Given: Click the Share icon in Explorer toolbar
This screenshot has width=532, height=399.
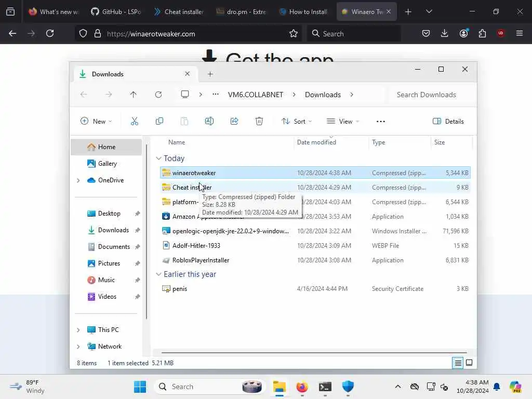Looking at the screenshot, I should (234, 121).
